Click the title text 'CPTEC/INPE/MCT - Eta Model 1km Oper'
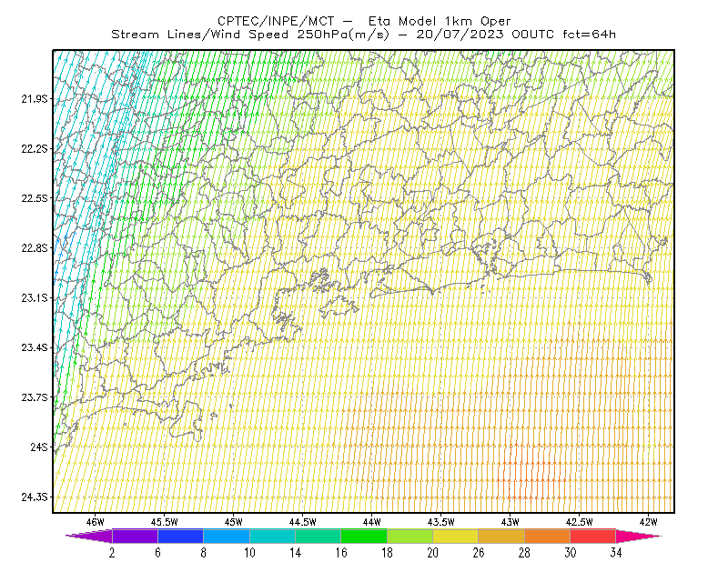 (364, 21)
